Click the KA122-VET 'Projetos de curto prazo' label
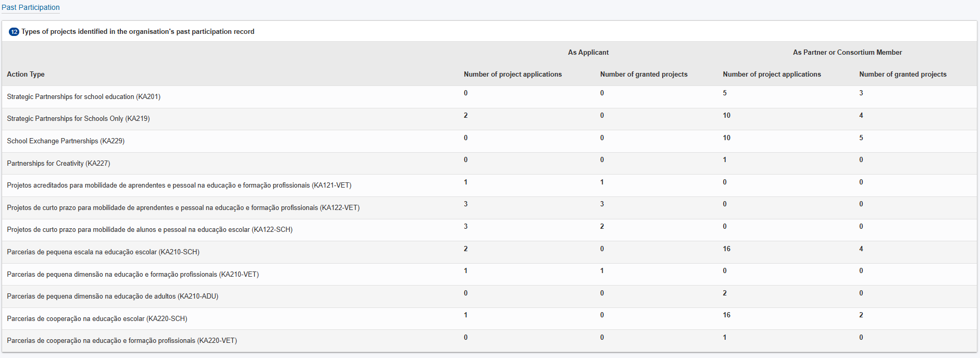 coord(183,208)
